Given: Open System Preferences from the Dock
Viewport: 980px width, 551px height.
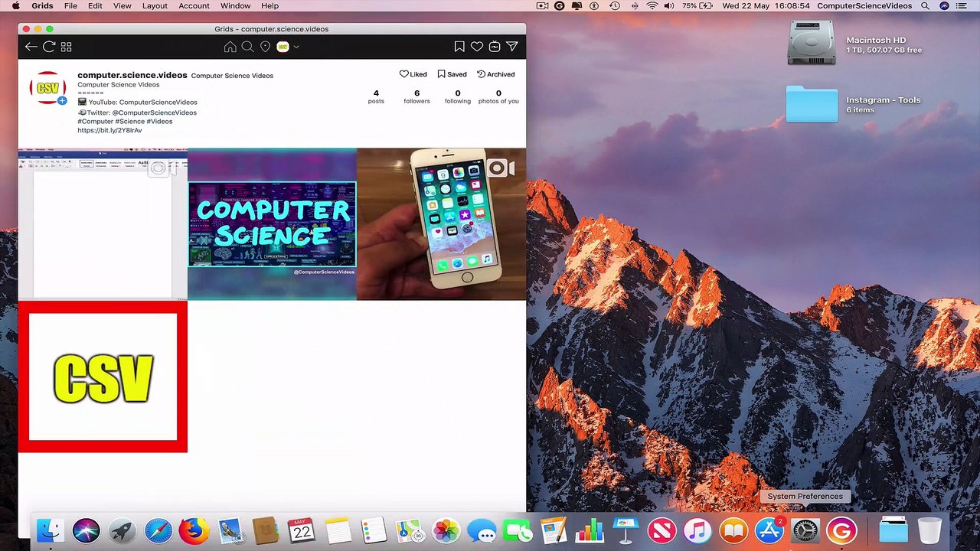Looking at the screenshot, I should point(805,530).
